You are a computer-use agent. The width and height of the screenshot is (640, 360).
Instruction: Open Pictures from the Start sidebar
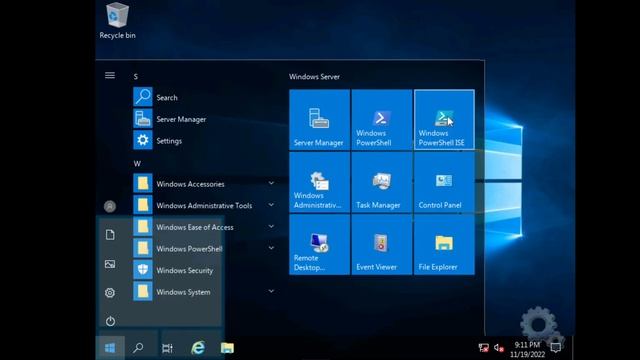point(110,264)
